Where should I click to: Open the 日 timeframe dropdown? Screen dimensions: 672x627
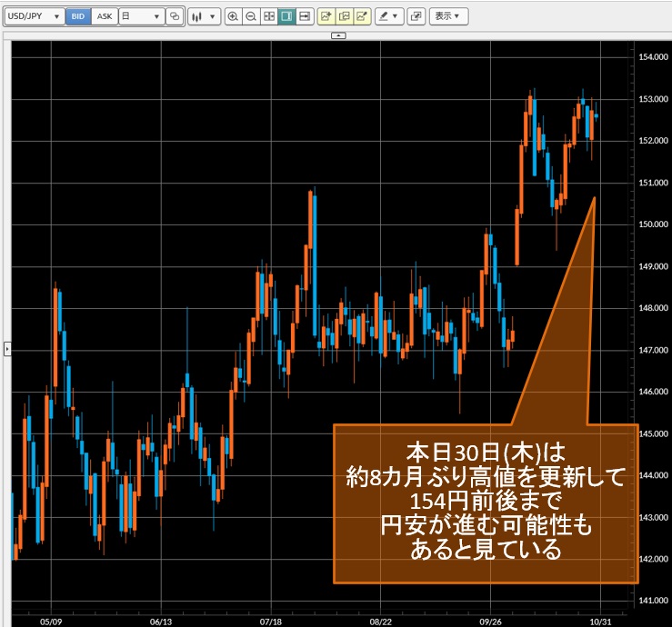(x=141, y=16)
